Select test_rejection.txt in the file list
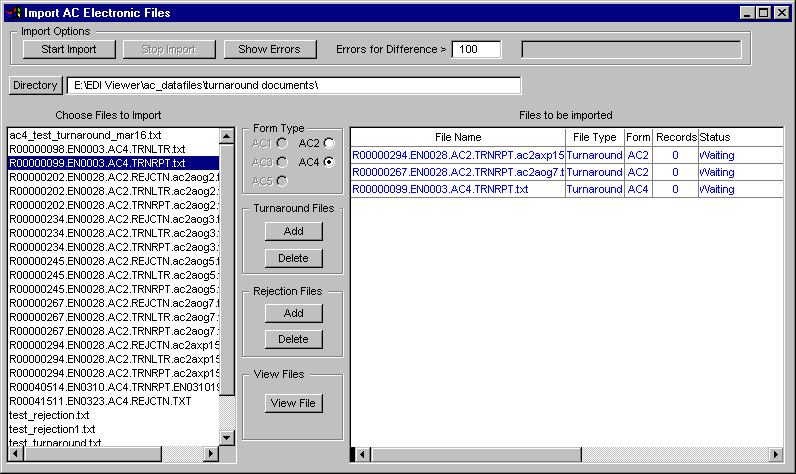This screenshot has width=796, height=474. click(x=50, y=415)
